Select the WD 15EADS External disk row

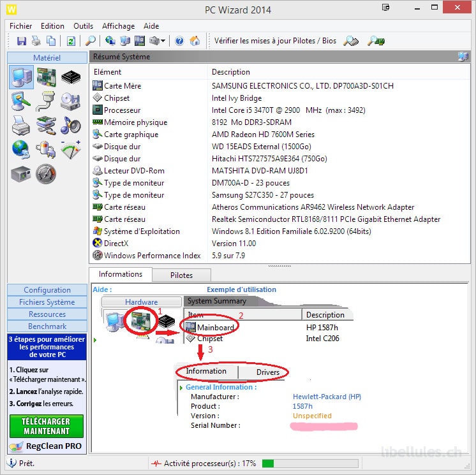point(279,147)
